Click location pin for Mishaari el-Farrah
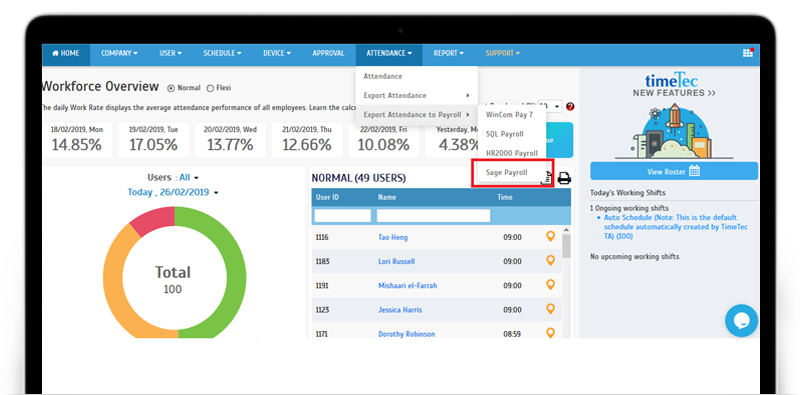This screenshot has height=395, width=800. (x=550, y=284)
